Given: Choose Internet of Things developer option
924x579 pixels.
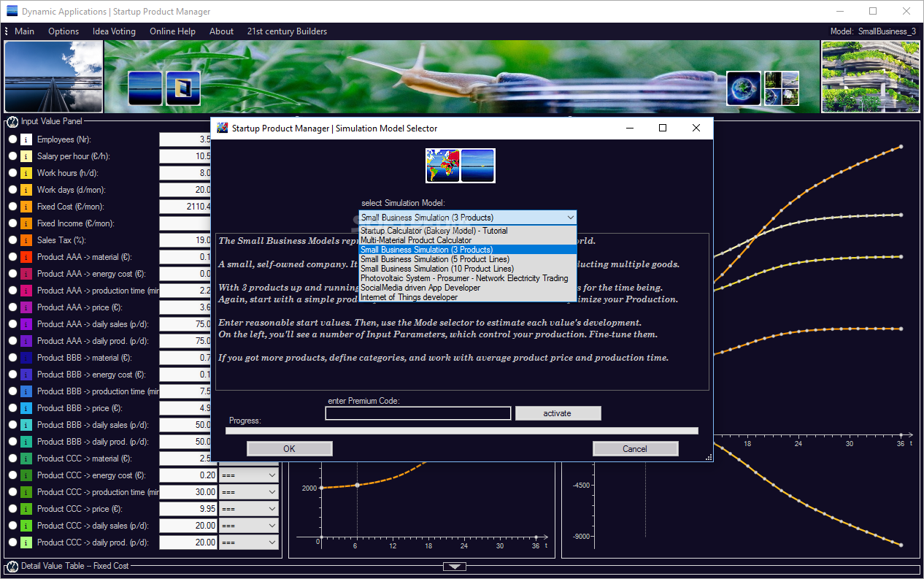Looking at the screenshot, I should tap(468, 297).
